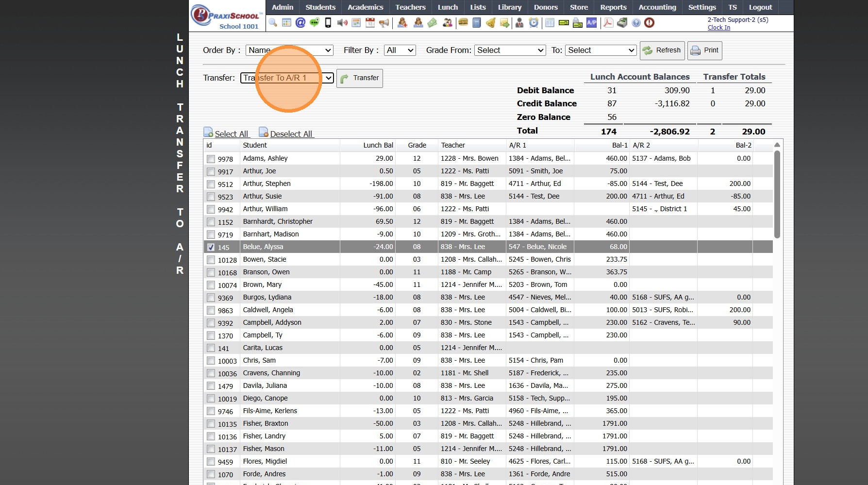Open the red-topped calendar date icon
Image resolution: width=868 pixels, height=485 pixels.
(x=370, y=23)
